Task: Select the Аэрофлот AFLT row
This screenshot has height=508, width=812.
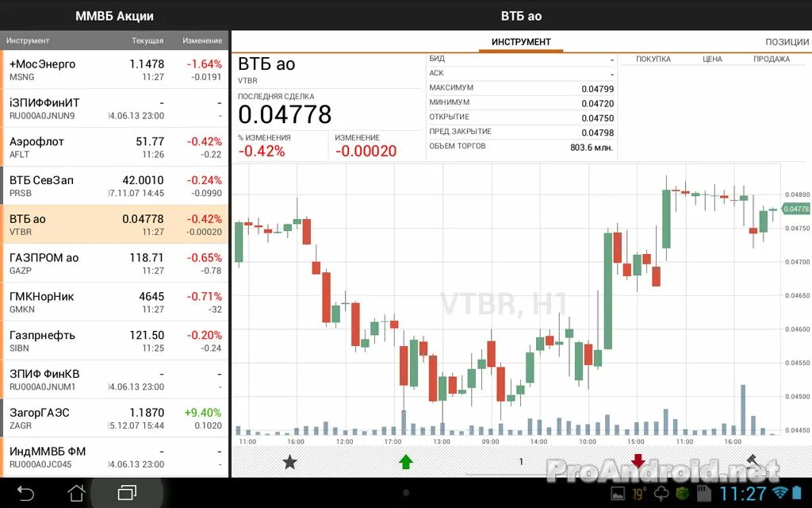Action: tap(114, 147)
